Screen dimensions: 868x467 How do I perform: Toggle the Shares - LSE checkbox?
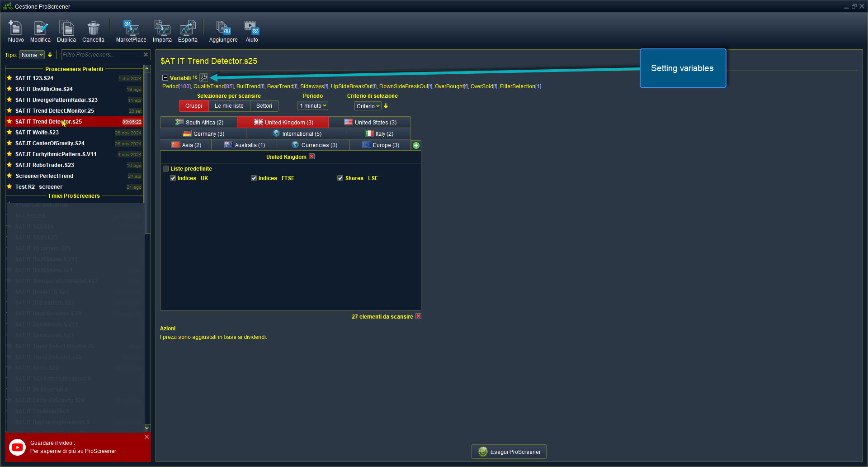pos(340,178)
